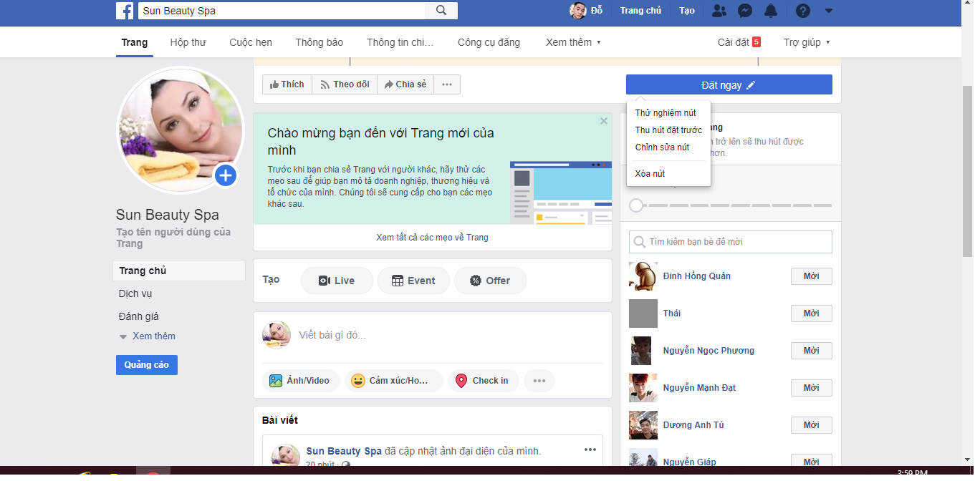Expand the Xem thêm tab dropdown
This screenshot has width=980, height=481.
pyautogui.click(x=573, y=42)
